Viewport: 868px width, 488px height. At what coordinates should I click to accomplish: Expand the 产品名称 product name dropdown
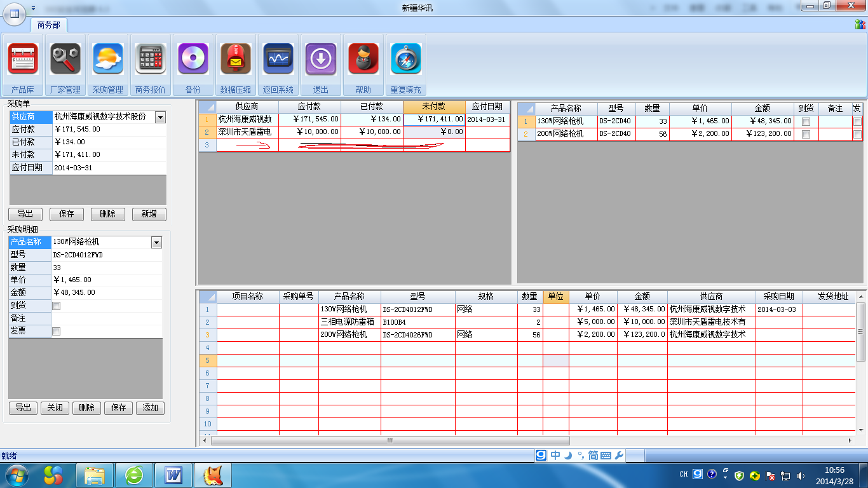coord(156,242)
